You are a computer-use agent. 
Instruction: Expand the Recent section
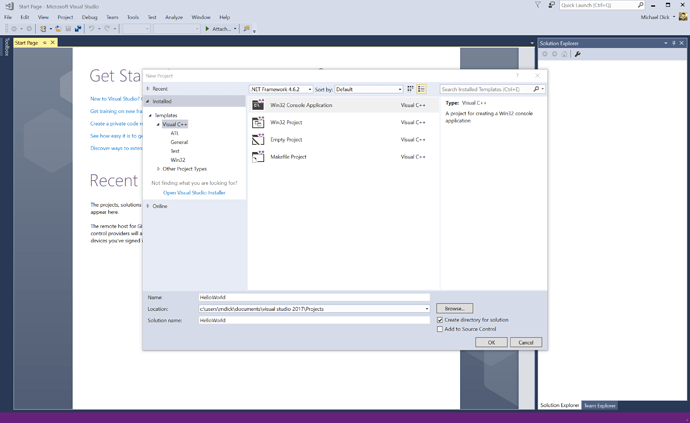point(148,88)
